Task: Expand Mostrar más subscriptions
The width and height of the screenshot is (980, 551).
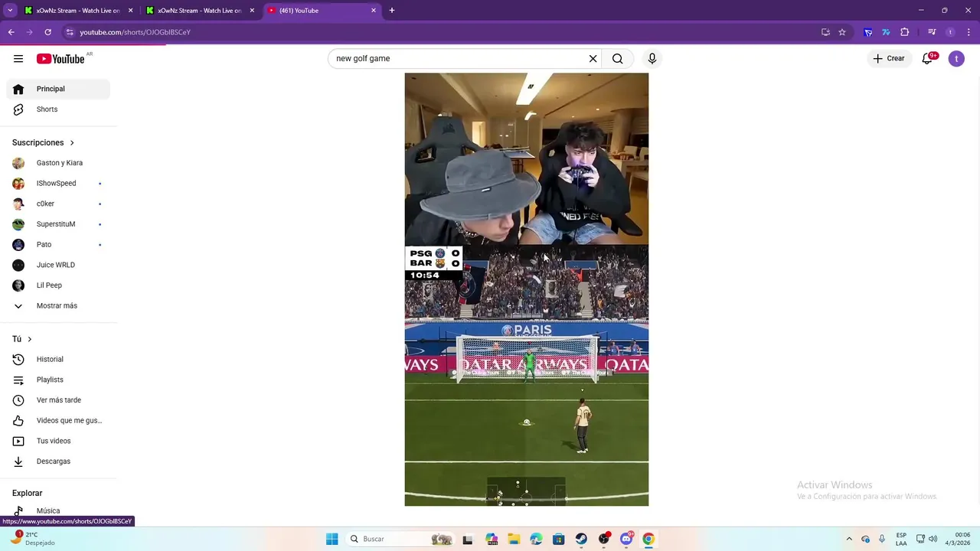Action: pyautogui.click(x=58, y=306)
